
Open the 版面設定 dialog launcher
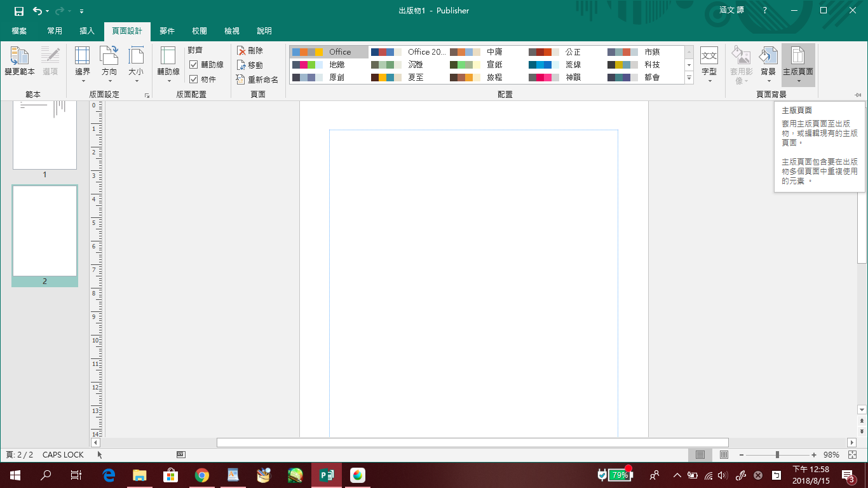click(147, 95)
